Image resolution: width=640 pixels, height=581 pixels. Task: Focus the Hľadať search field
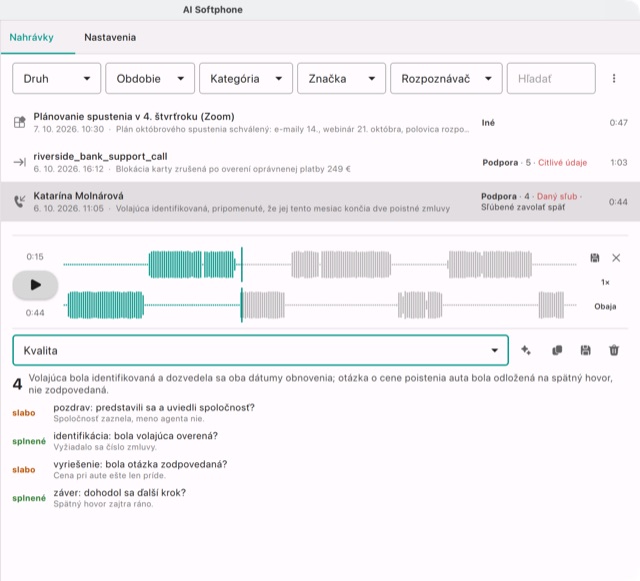[x=551, y=78]
